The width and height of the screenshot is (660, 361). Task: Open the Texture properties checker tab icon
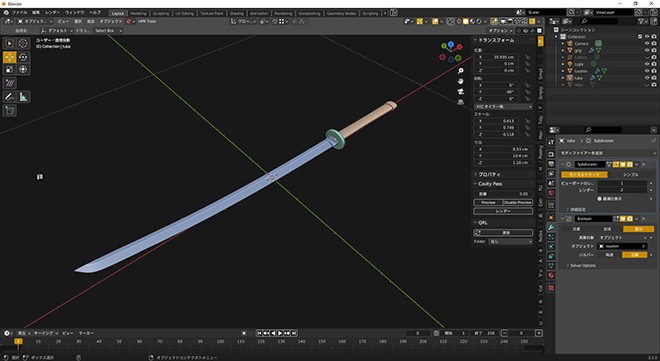click(x=551, y=288)
